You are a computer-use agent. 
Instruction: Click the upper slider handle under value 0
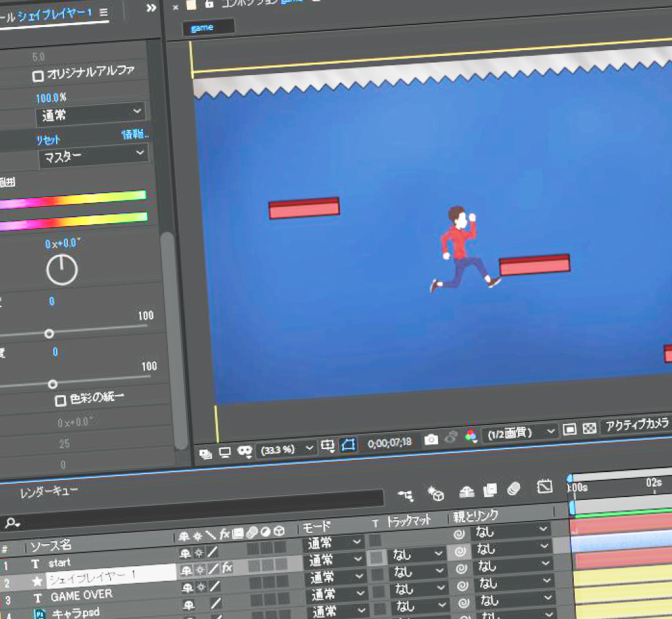49,334
